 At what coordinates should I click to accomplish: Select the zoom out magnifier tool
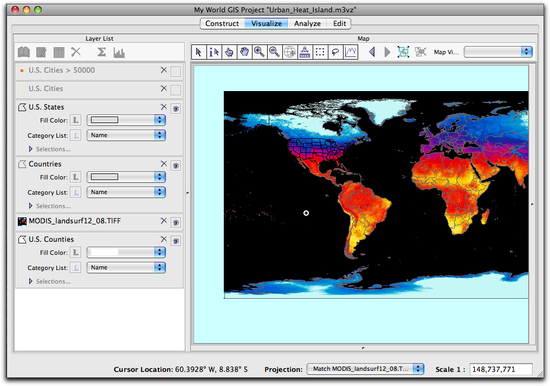[x=274, y=52]
